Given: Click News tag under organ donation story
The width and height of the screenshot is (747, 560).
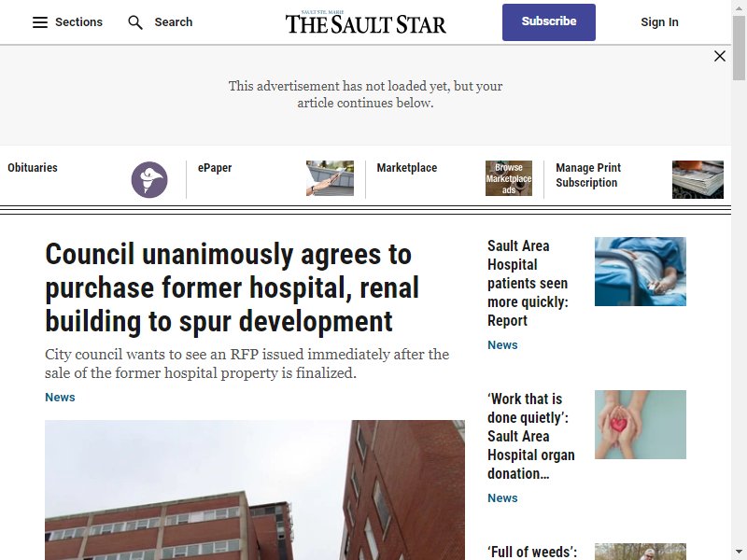Looking at the screenshot, I should point(502,497).
